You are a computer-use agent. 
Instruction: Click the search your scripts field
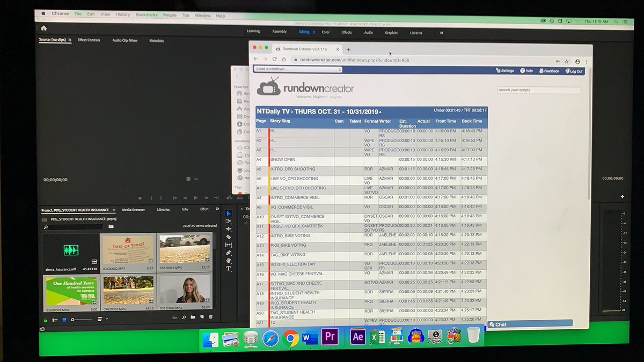[x=539, y=90]
